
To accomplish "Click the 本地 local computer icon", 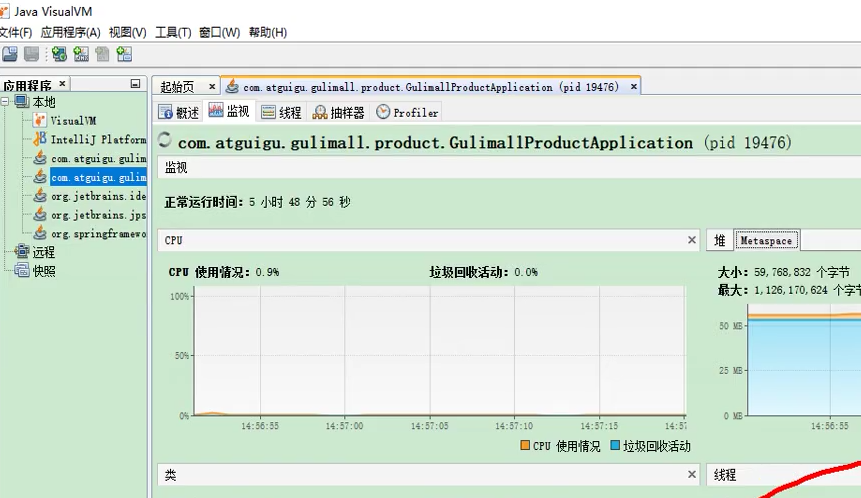I will [x=22, y=102].
